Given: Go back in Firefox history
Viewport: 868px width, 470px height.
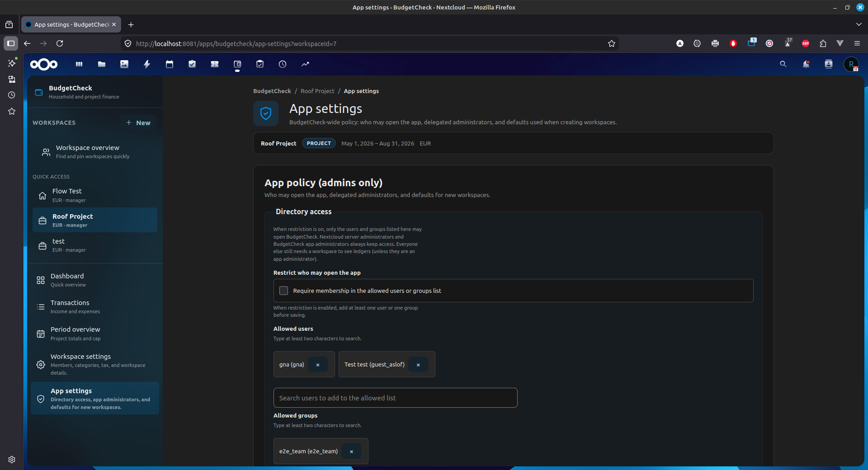Looking at the screenshot, I should 27,43.
